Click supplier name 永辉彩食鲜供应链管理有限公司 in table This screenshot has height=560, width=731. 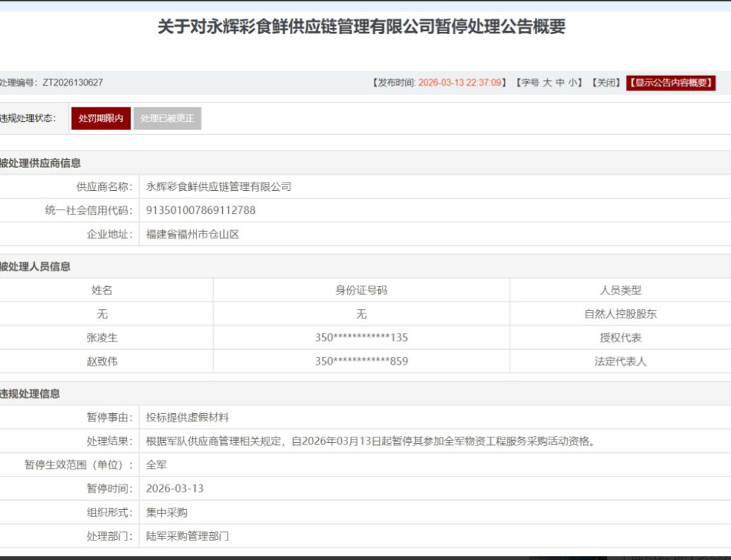point(219,187)
